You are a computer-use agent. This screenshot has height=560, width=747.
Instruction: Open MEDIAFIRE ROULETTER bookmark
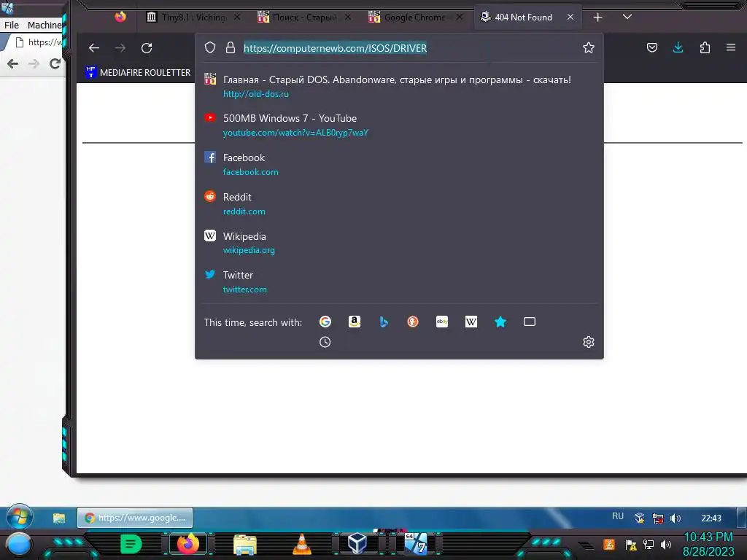tap(138, 72)
